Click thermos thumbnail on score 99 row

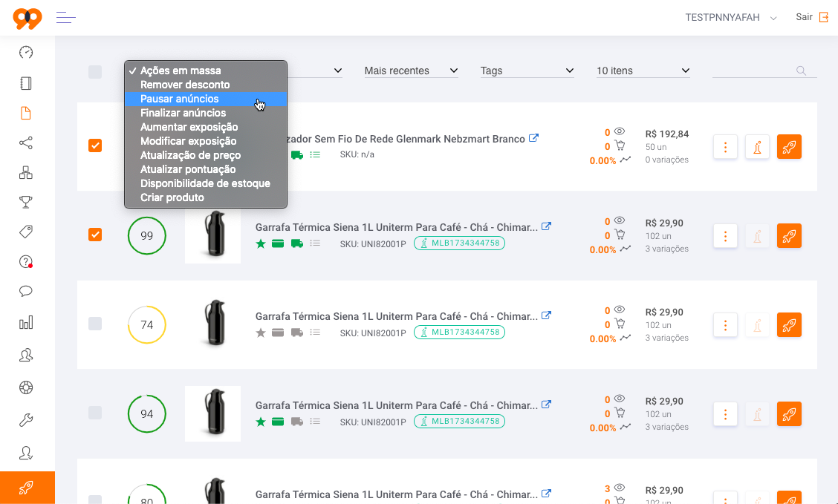coord(212,235)
